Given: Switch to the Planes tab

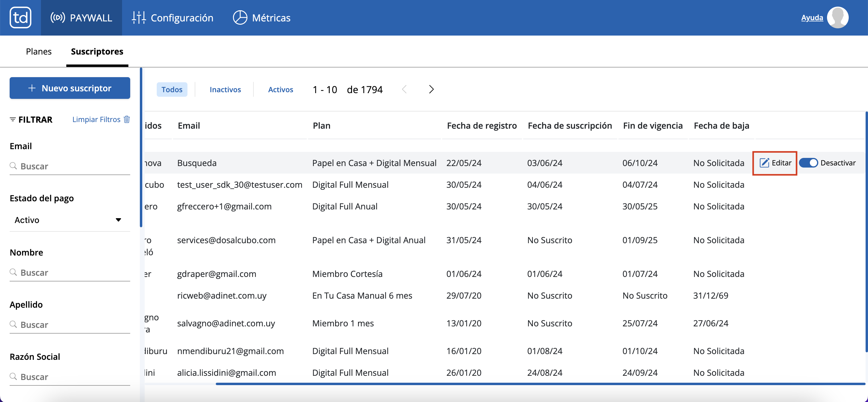Looking at the screenshot, I should tap(39, 52).
